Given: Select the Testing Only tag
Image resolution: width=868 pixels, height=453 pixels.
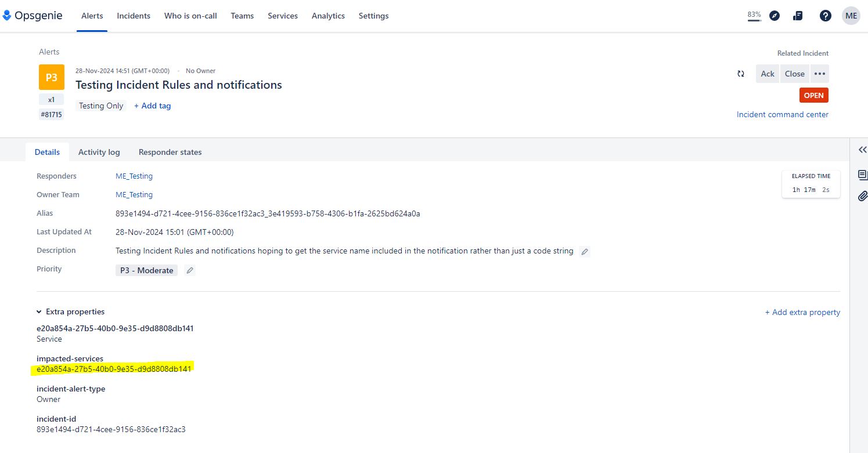Looking at the screenshot, I should pyautogui.click(x=100, y=106).
